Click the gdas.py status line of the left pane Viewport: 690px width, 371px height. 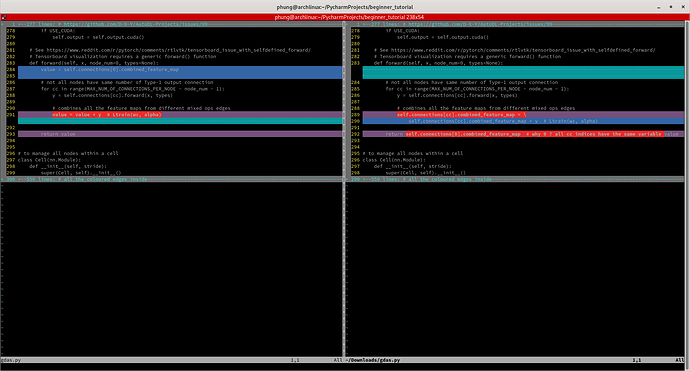[172, 360]
